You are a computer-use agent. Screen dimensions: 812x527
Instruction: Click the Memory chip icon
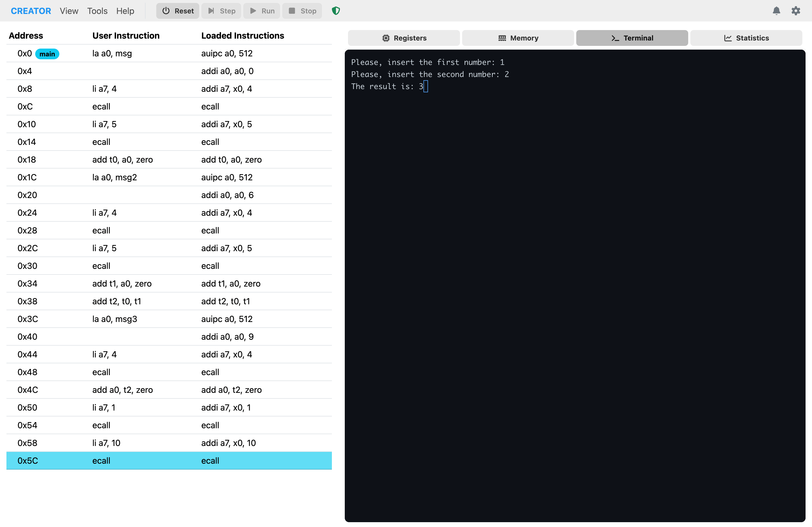(x=502, y=38)
